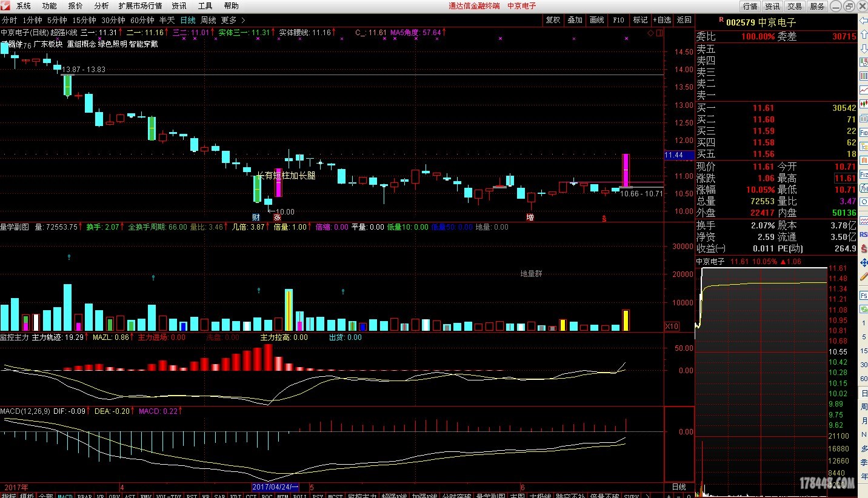
Task: Expand more indicator tabs chevron
Action: [648, 496]
